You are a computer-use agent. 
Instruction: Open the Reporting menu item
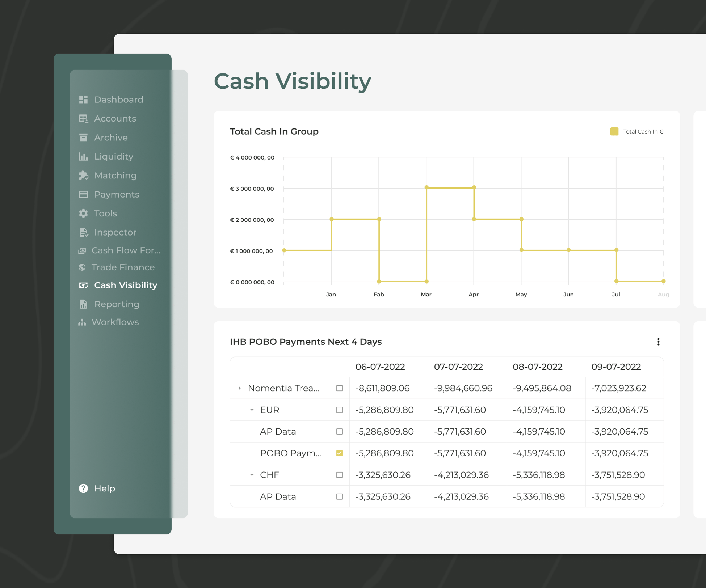[117, 304]
